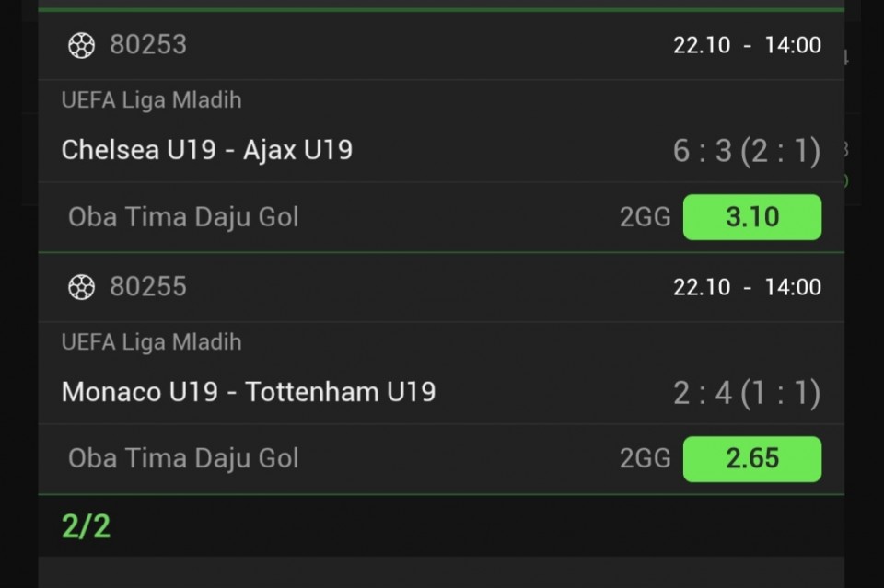
Task: Tap the green 3.10 odds button
Action: (x=751, y=217)
